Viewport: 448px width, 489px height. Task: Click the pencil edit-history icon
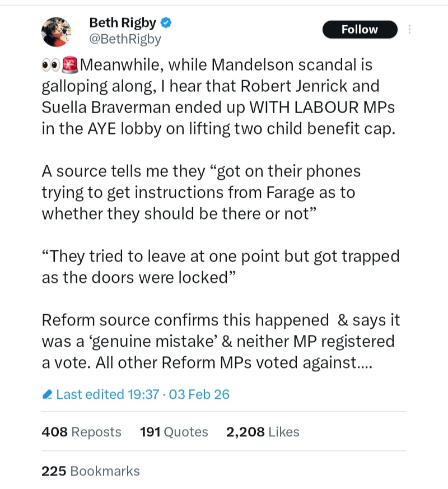coord(47,394)
